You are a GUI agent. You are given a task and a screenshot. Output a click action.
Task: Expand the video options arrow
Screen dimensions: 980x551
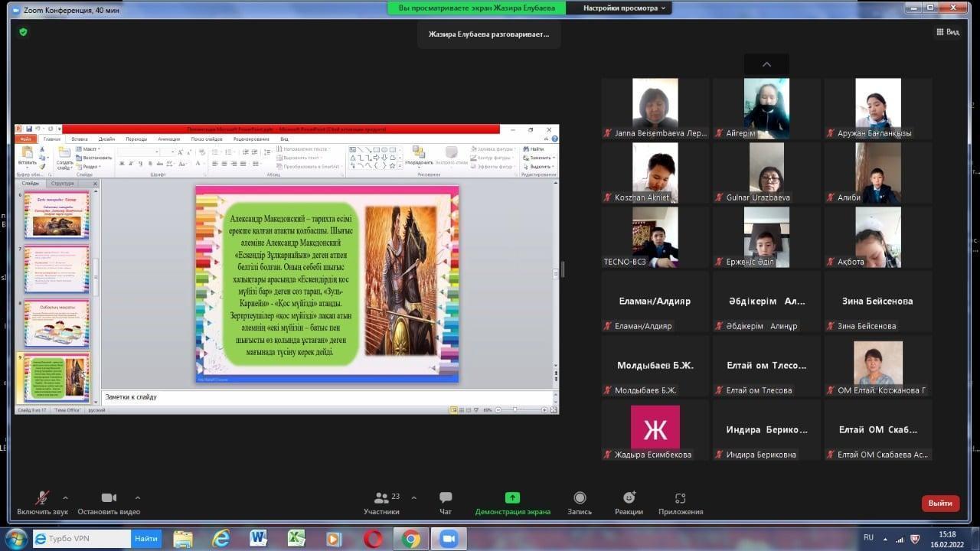click(138, 497)
